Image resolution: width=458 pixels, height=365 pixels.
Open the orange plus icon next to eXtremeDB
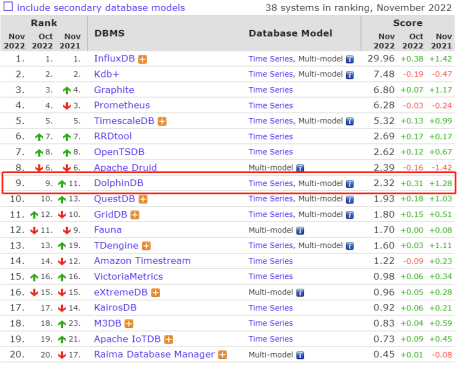click(155, 293)
